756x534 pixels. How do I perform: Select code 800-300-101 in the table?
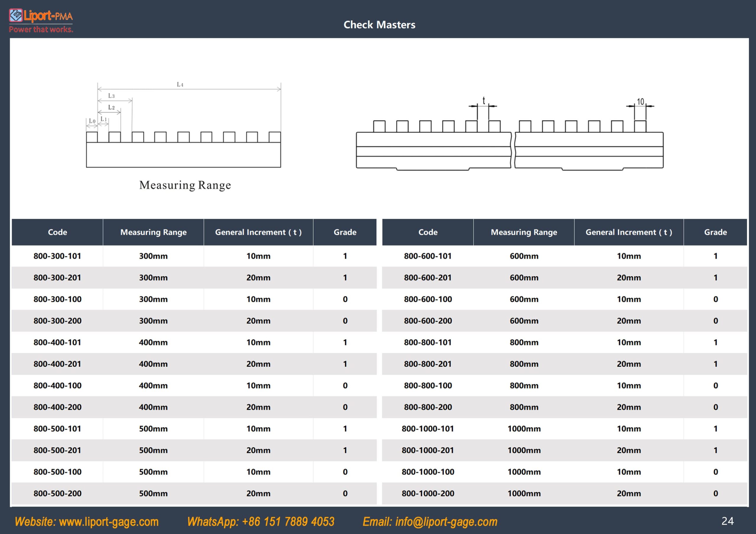[x=57, y=256]
